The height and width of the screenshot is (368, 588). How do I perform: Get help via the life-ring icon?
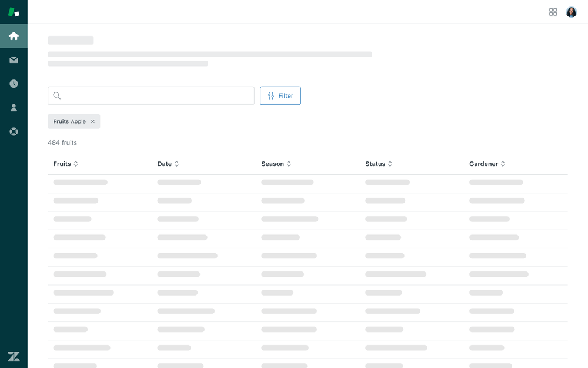(x=13, y=131)
